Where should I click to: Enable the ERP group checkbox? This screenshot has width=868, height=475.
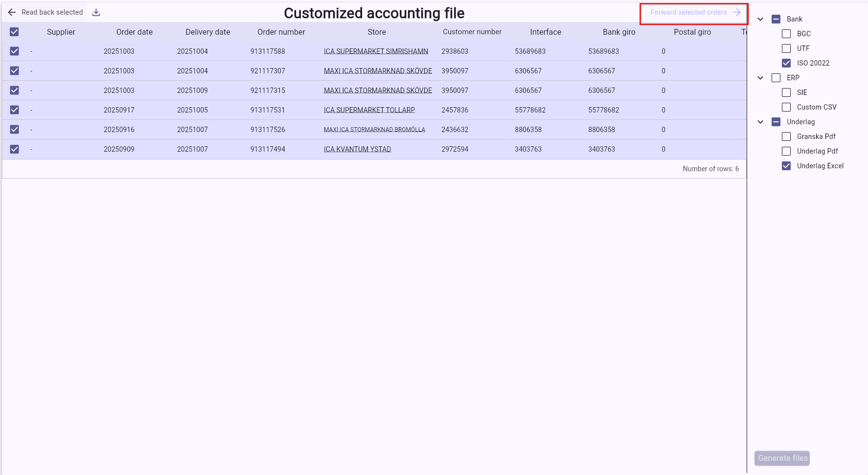(776, 78)
